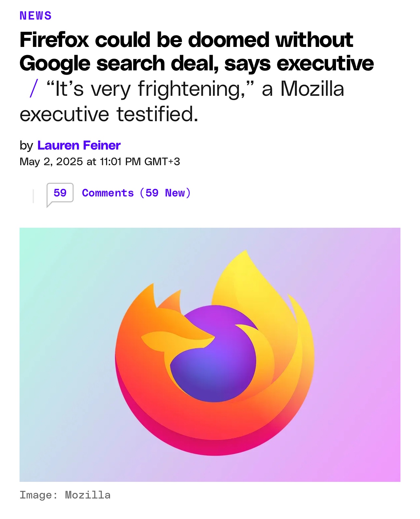
Task: Open Comments (59 New) link
Action: [136, 193]
